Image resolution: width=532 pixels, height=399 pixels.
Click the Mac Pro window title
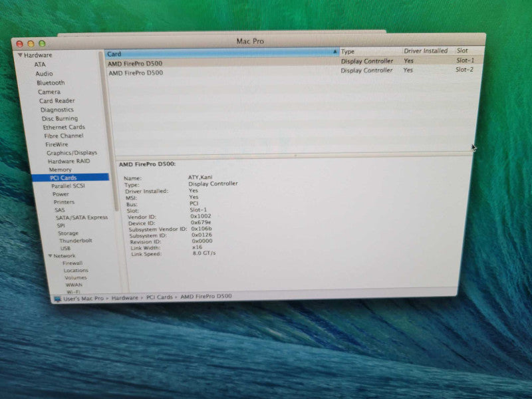(x=250, y=41)
